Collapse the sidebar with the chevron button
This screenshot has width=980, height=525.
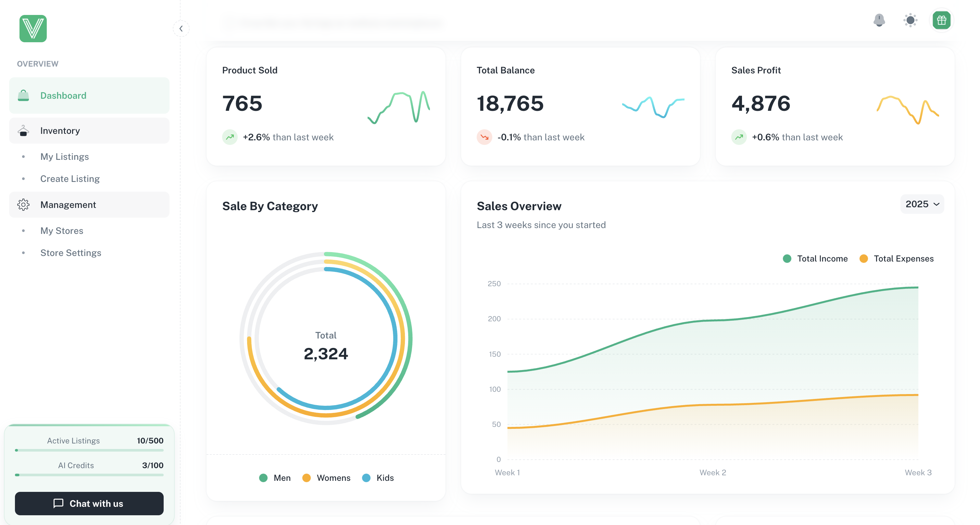click(x=181, y=29)
